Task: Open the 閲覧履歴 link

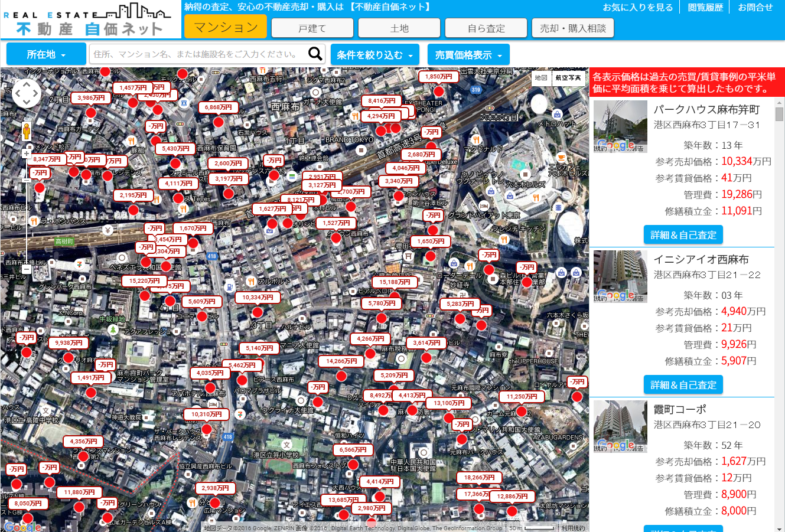Action: (x=705, y=8)
